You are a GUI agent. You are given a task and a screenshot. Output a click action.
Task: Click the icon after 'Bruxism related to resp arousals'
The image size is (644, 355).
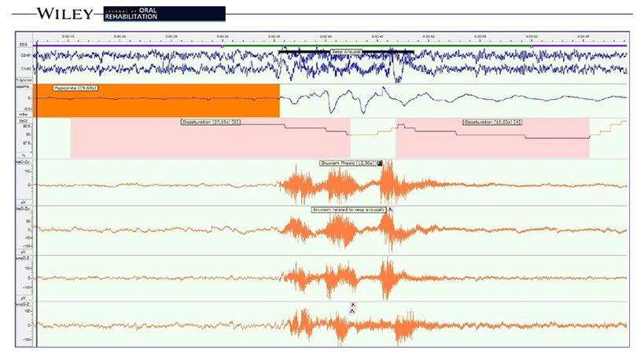[390, 210]
